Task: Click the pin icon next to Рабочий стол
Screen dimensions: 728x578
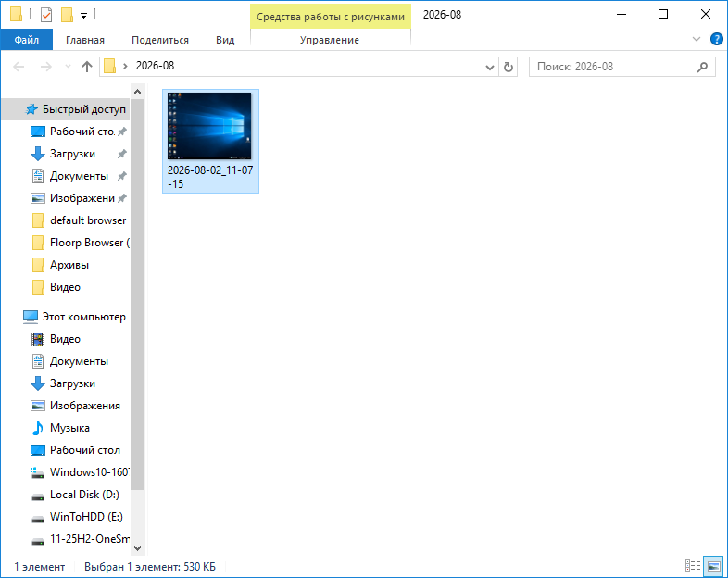Action: tap(122, 132)
